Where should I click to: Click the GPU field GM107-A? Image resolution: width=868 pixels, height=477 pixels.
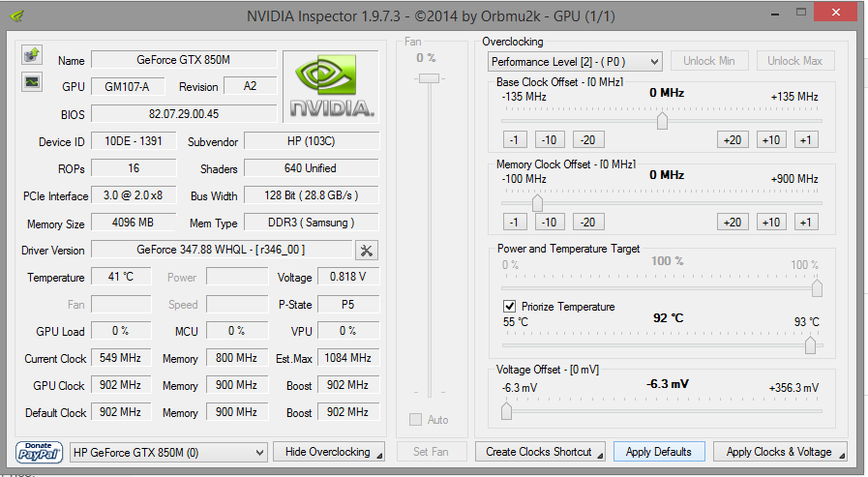click(128, 86)
